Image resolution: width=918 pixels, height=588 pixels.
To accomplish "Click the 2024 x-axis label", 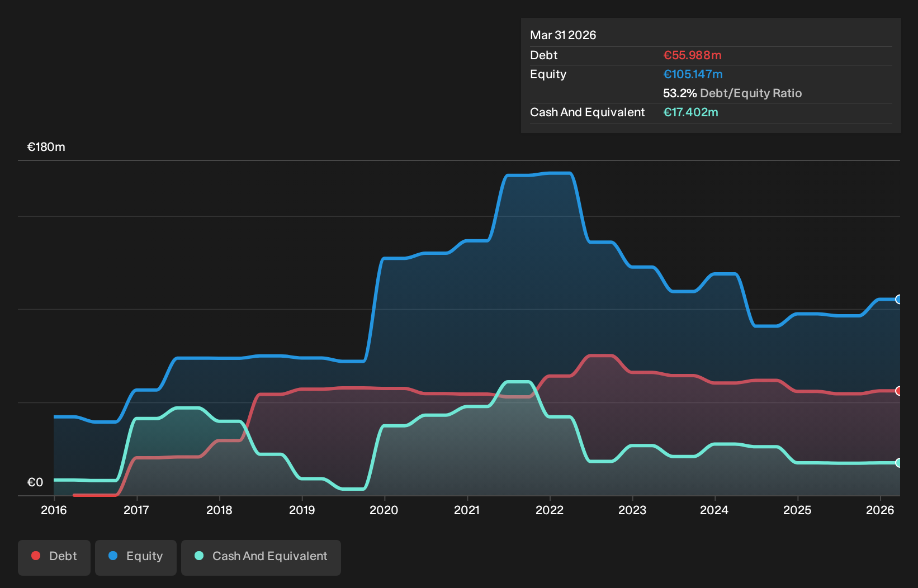I will tap(714, 510).
